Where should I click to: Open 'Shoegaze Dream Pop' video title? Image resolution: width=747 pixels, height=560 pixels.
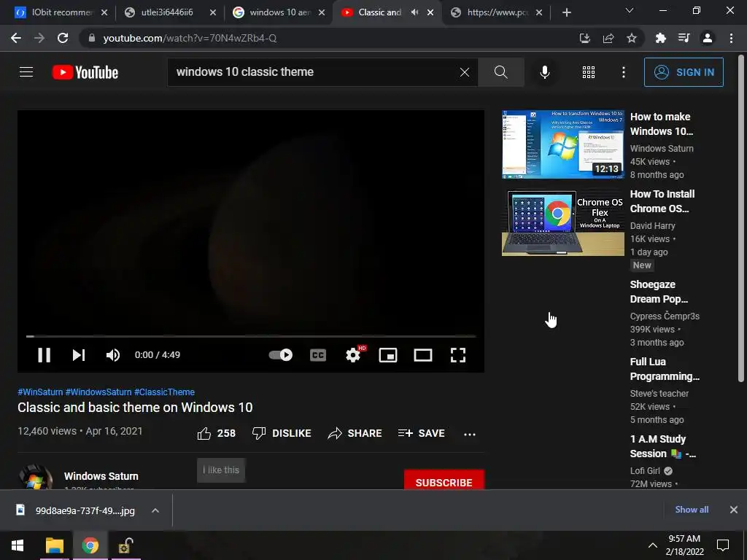(x=659, y=292)
